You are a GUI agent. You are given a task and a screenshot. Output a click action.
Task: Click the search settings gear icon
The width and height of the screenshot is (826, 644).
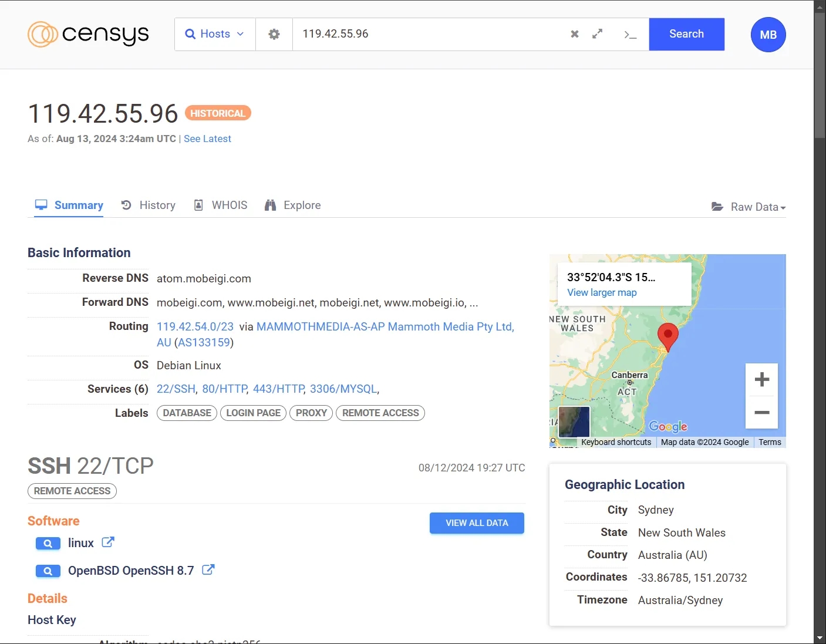click(x=274, y=34)
